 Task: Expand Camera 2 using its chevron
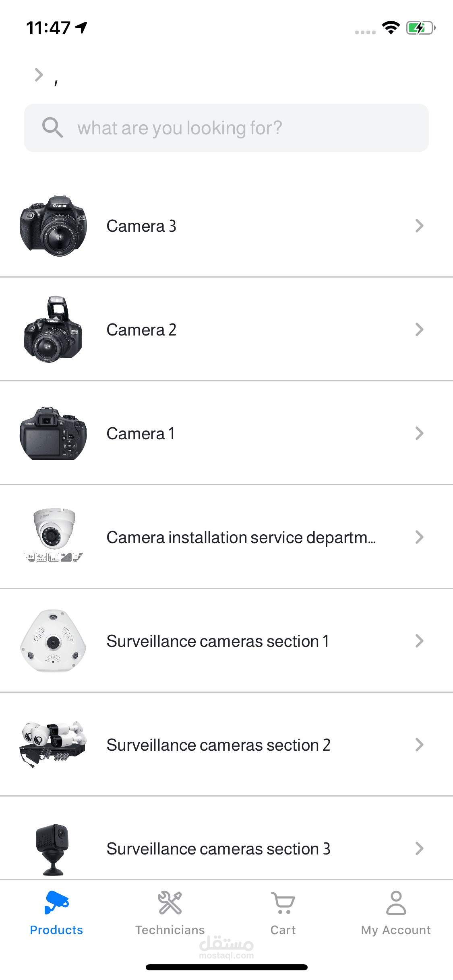(419, 329)
